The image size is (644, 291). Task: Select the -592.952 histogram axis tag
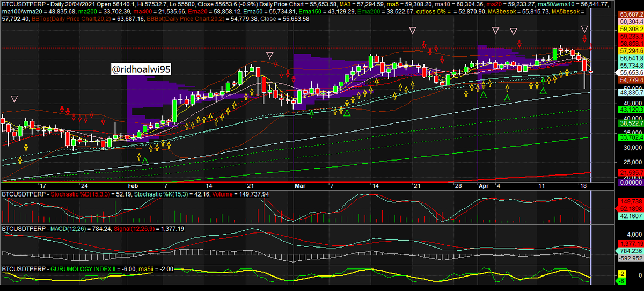(631, 257)
